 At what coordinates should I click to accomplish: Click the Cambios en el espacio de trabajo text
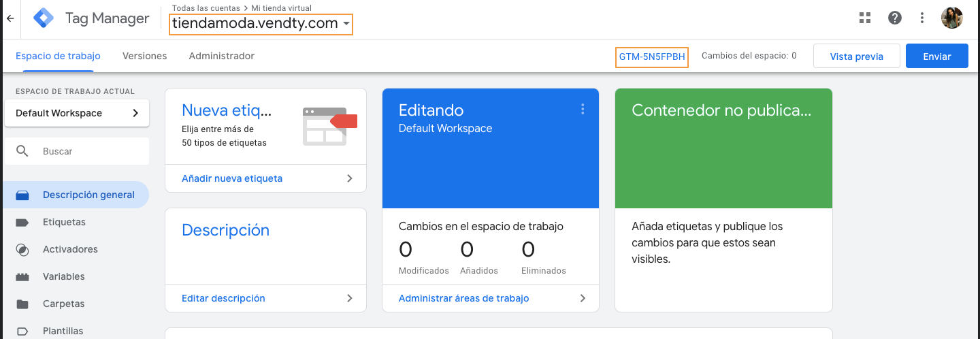pyautogui.click(x=481, y=226)
